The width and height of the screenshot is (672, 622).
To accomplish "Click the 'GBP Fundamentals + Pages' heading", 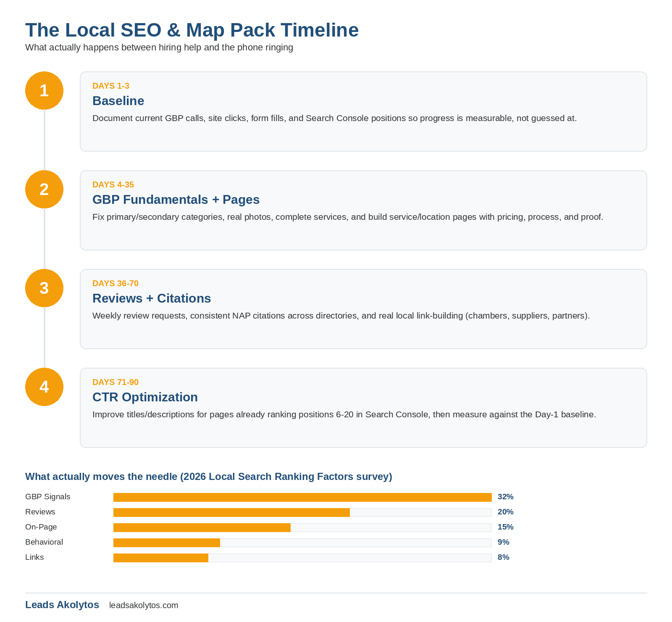I will coord(176,200).
